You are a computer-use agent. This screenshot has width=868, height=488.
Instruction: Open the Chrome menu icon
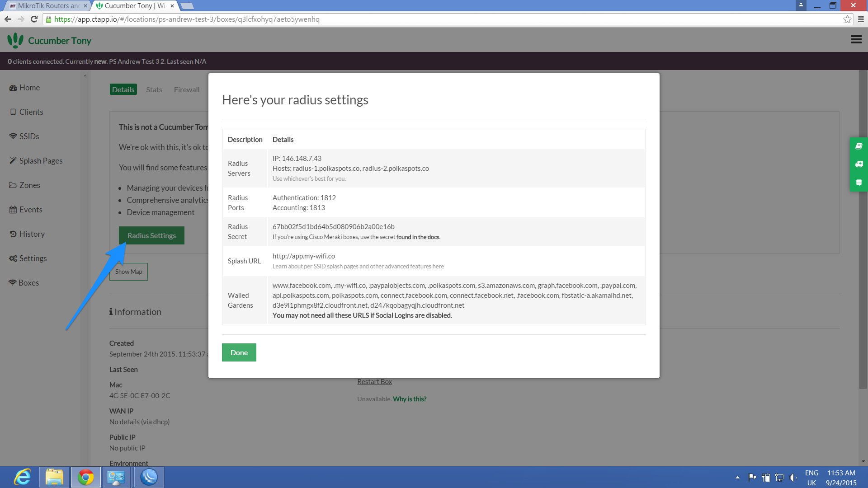[861, 19]
